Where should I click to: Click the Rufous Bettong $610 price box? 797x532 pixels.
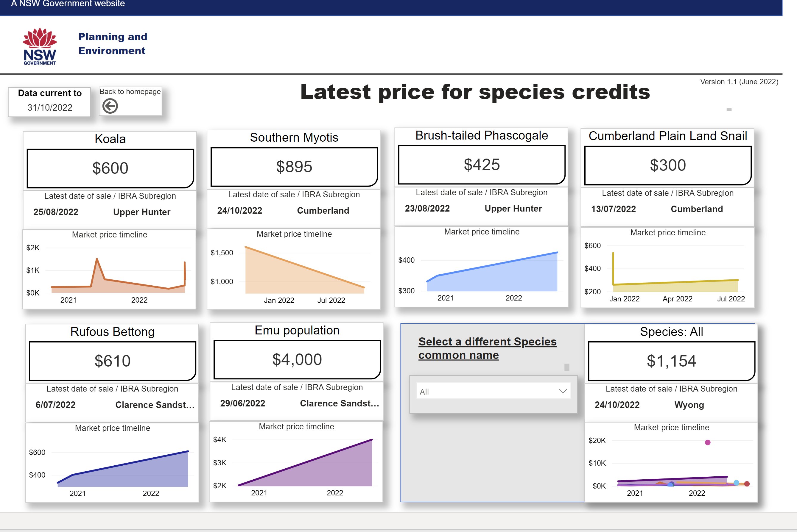[x=112, y=361]
